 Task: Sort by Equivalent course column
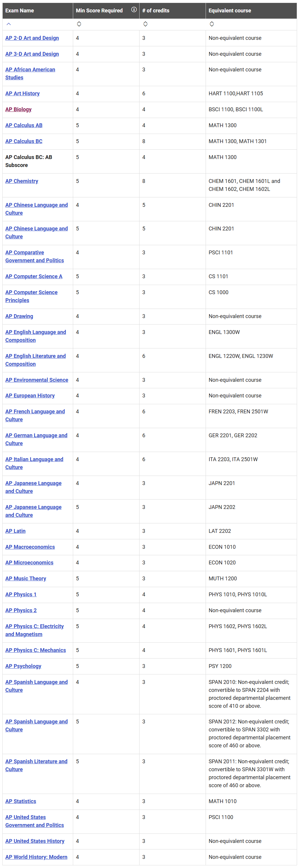[212, 24]
